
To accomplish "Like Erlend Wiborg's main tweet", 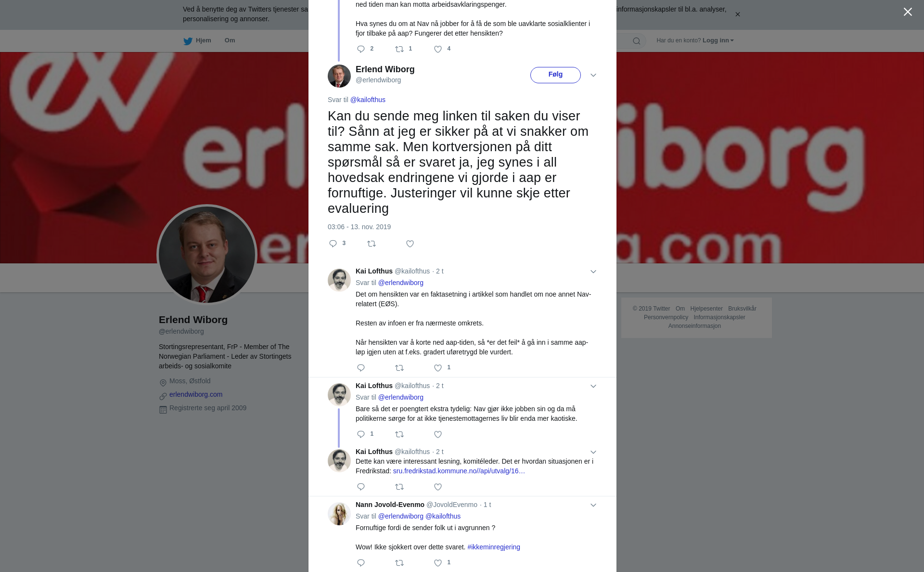I will (x=410, y=244).
